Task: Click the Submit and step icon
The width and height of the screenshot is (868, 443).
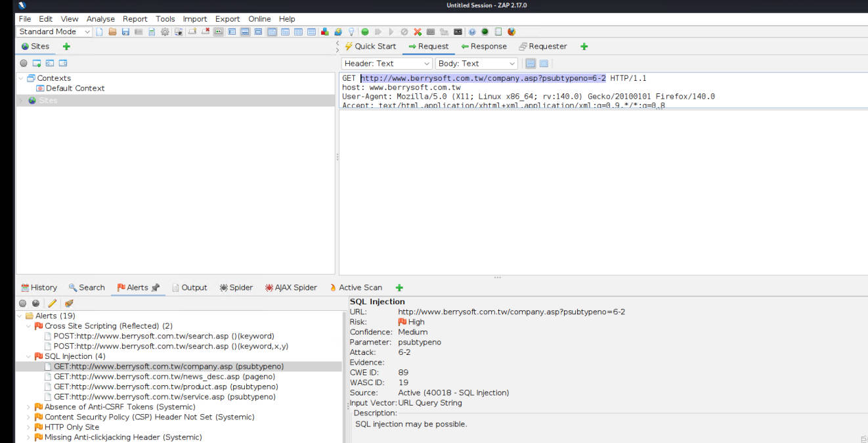Action: (x=378, y=32)
